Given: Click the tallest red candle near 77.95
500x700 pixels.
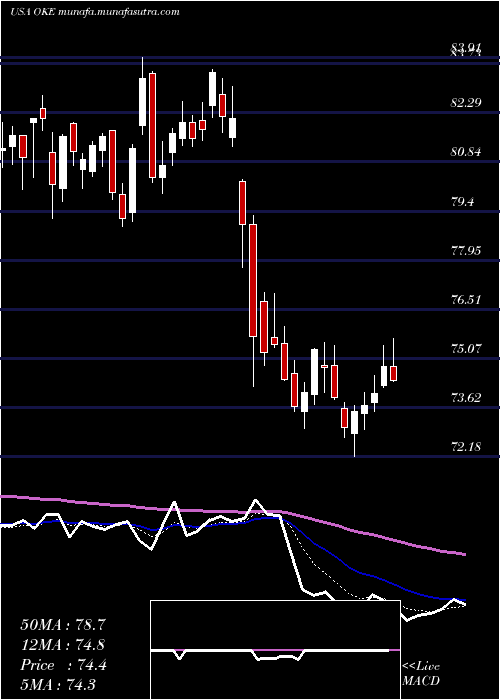Looking at the screenshot, I should pyautogui.click(x=253, y=280).
